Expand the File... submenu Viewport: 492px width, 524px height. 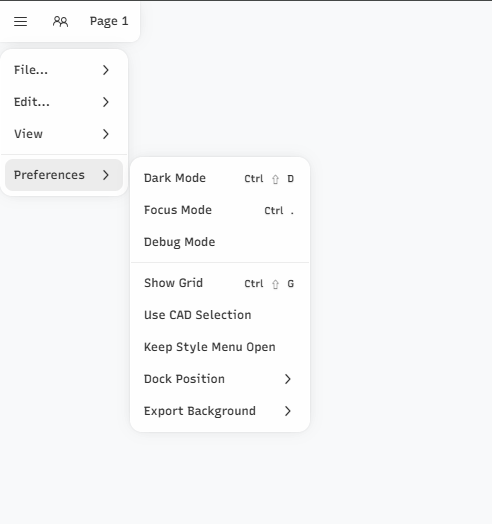tap(64, 70)
